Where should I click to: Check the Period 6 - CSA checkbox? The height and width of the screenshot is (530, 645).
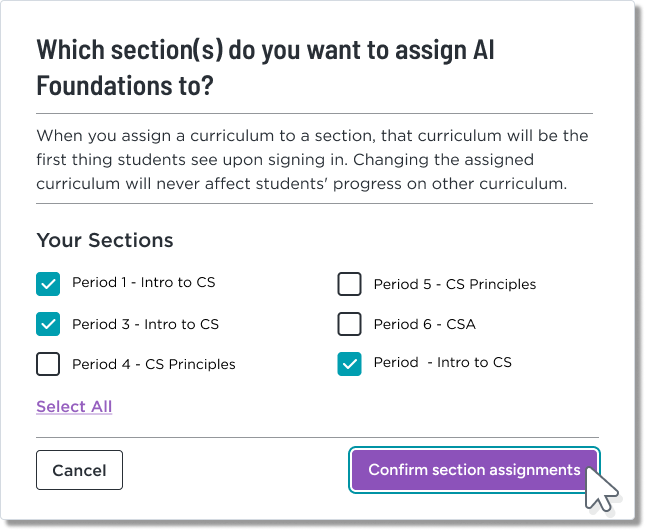pyautogui.click(x=349, y=324)
